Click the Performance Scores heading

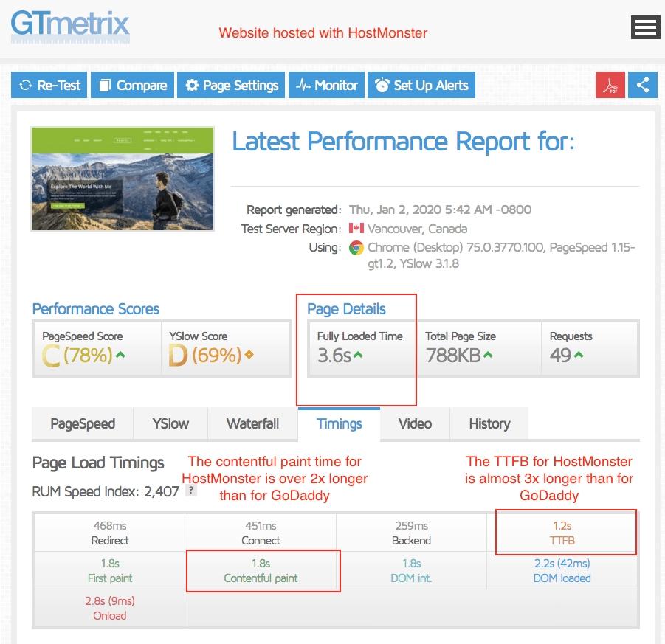point(96,308)
